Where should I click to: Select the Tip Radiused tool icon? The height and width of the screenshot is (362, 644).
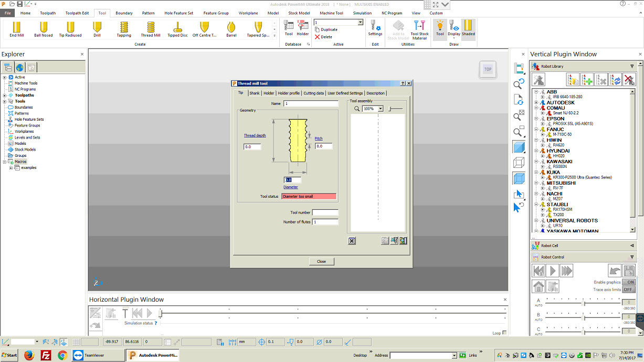click(x=70, y=29)
